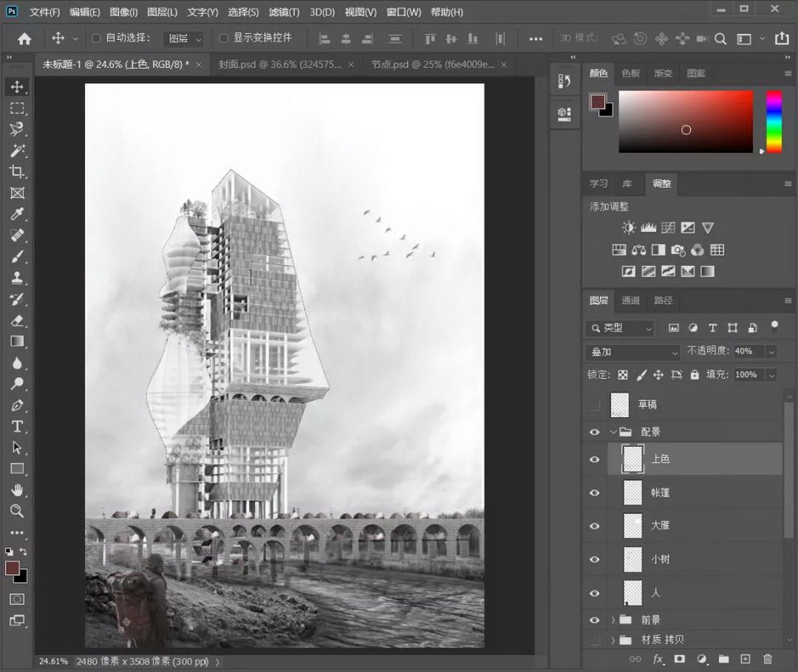The height and width of the screenshot is (672, 798).
Task: Open the opacity 40% dropdown
Action: pos(771,352)
